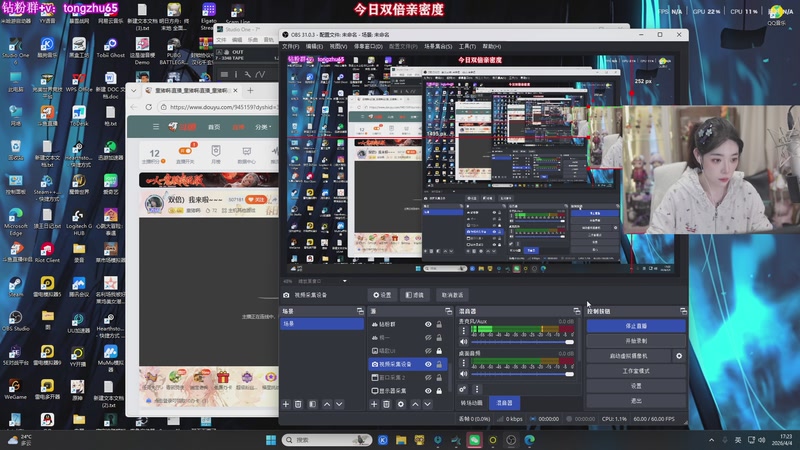Viewport: 800px width, 450px height.
Task: Show the hidden 窗口采集 2 source
Action: coord(428,378)
